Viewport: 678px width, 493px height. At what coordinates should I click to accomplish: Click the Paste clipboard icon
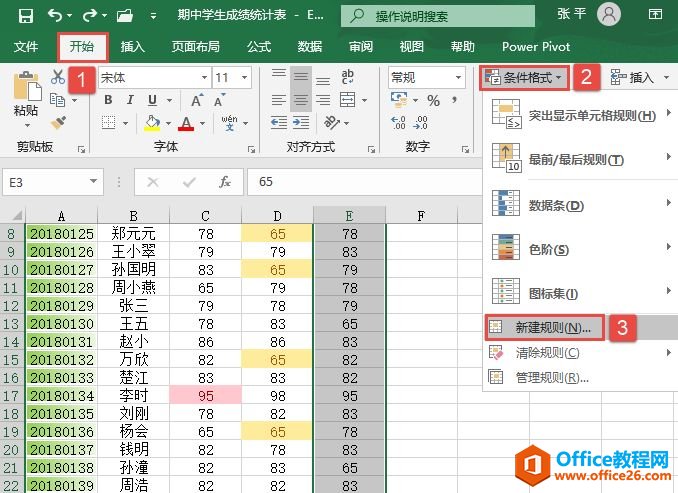pyautogui.click(x=27, y=86)
